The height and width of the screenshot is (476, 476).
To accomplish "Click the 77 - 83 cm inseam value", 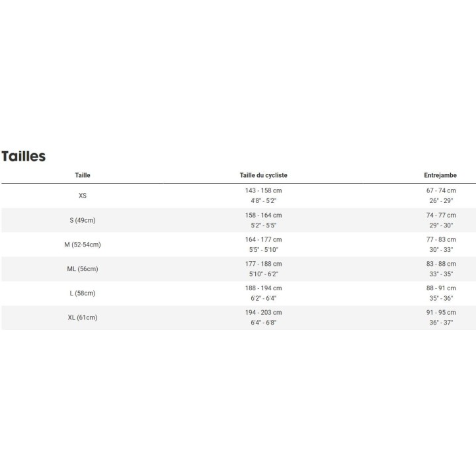I will coord(441,239).
